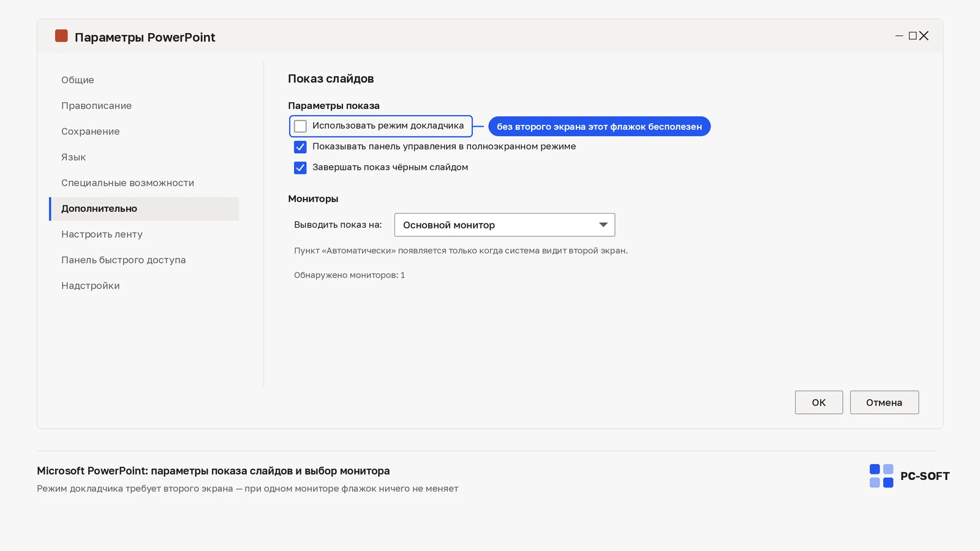
Task: Close the «Параметры PowerPoint» dialog
Action: (924, 36)
